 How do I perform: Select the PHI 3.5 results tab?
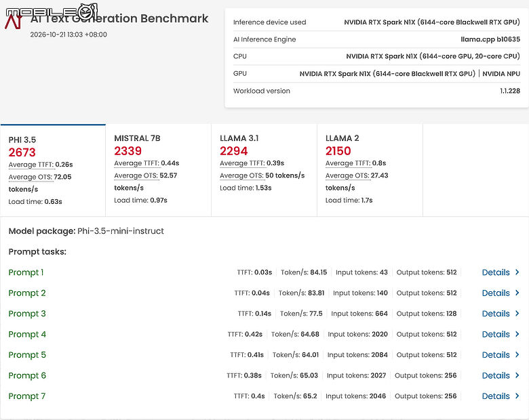(x=53, y=170)
